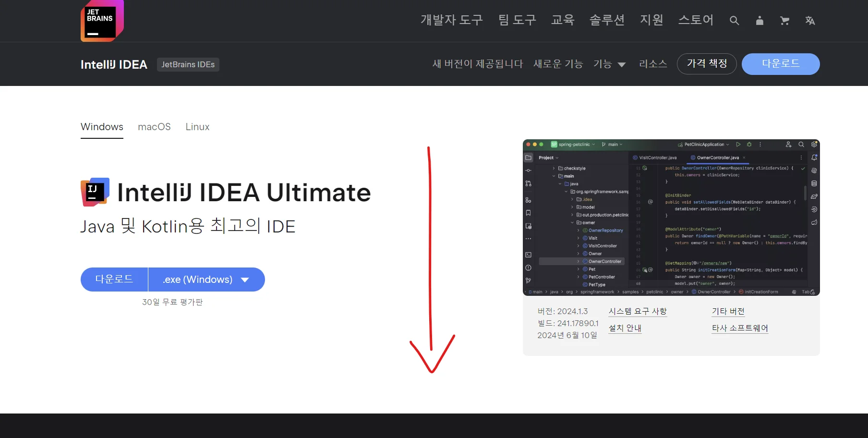Open 개발자 도구 menu
The width and height of the screenshot is (868, 438).
452,20
